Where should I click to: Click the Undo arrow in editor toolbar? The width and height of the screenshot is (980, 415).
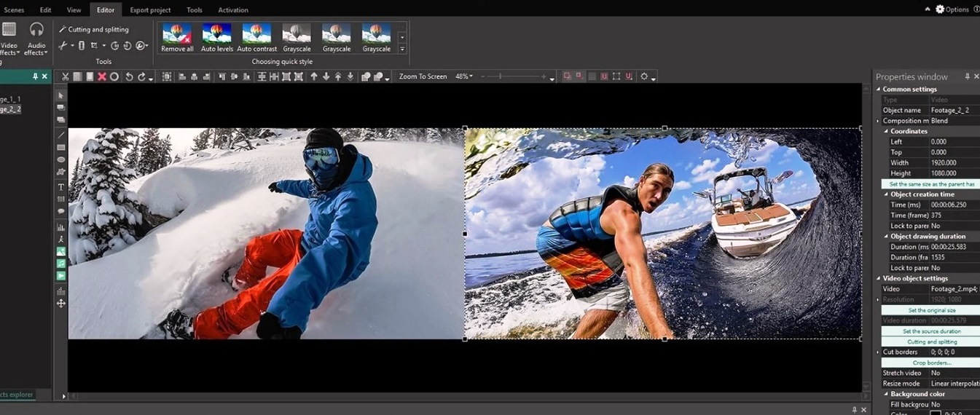tap(129, 76)
